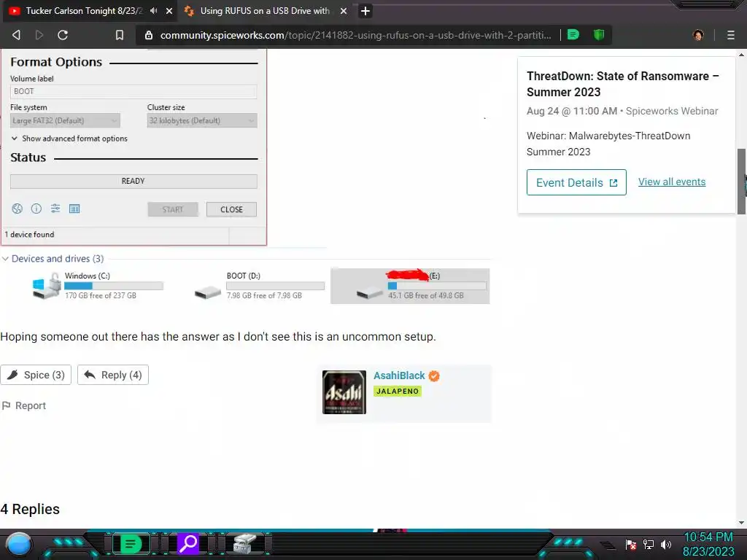Select the BOOT (D:) drive
Screen dimensions: 747x560
pyautogui.click(x=260, y=285)
